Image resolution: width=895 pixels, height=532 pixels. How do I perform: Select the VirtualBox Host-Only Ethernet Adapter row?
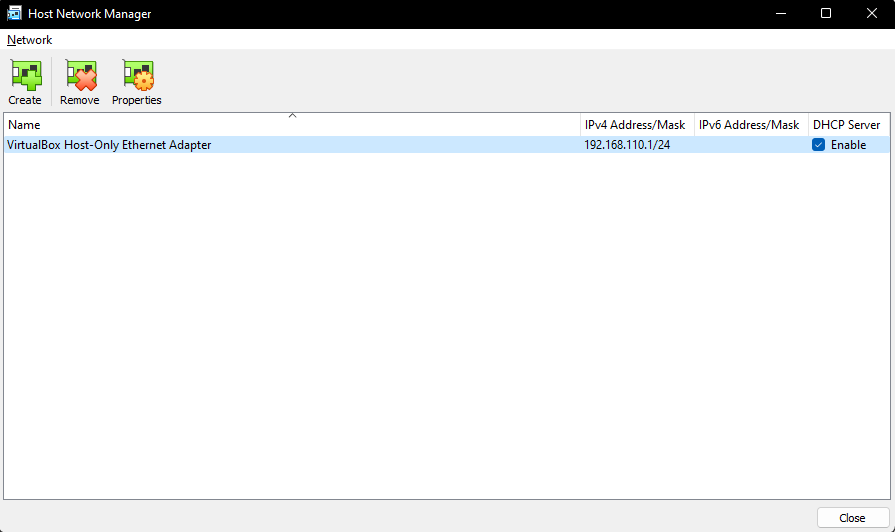point(446,144)
